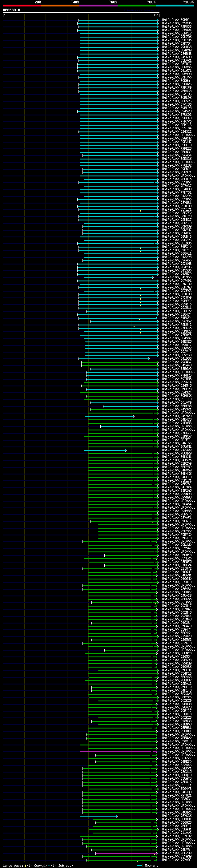Click the short cyan alignment bar for Q6YCG6
The height and width of the screenshot is (868, 197).
tap(99, 816)
